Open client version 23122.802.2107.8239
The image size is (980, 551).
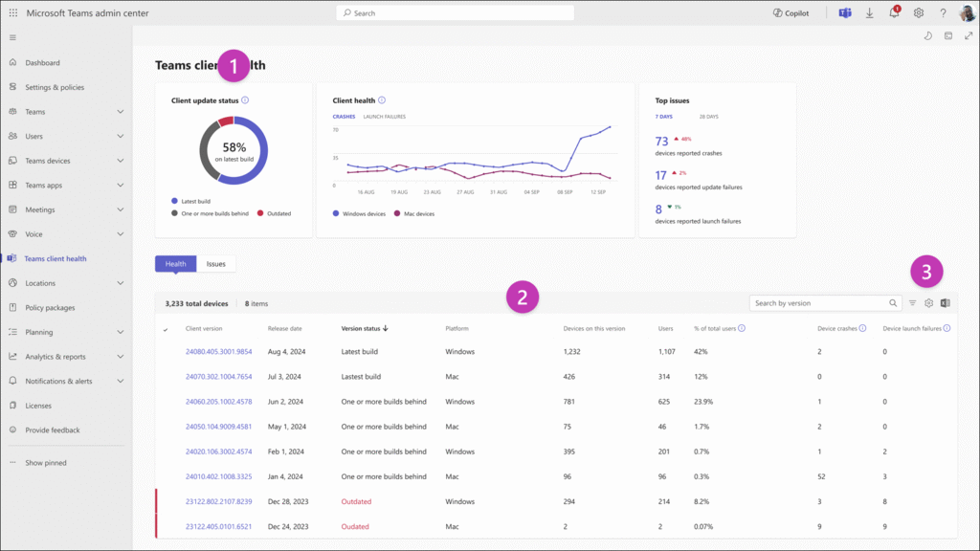click(x=219, y=501)
